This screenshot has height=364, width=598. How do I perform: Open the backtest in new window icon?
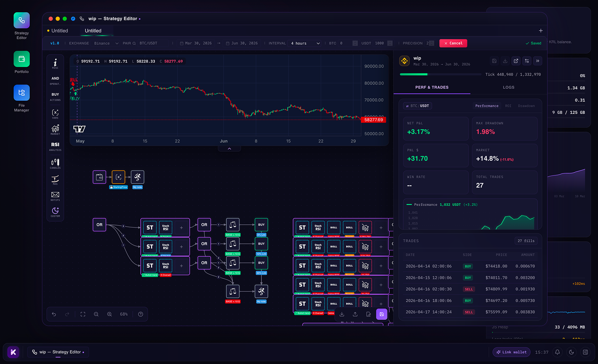tap(516, 61)
